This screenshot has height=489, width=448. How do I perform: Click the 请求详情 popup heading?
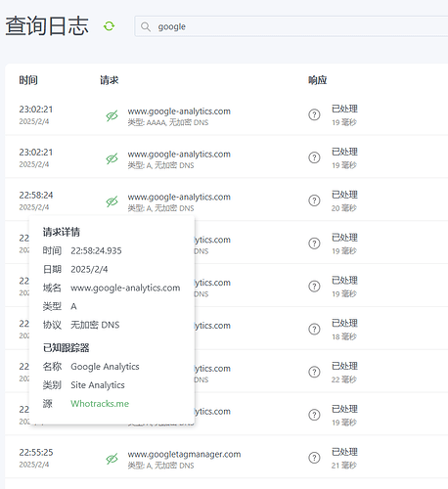pyautogui.click(x=62, y=232)
